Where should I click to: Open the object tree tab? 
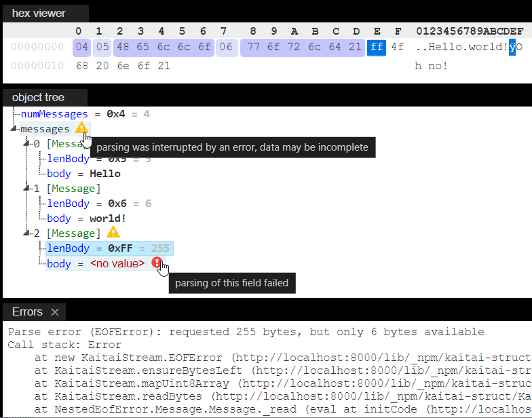pyautogui.click(x=39, y=98)
